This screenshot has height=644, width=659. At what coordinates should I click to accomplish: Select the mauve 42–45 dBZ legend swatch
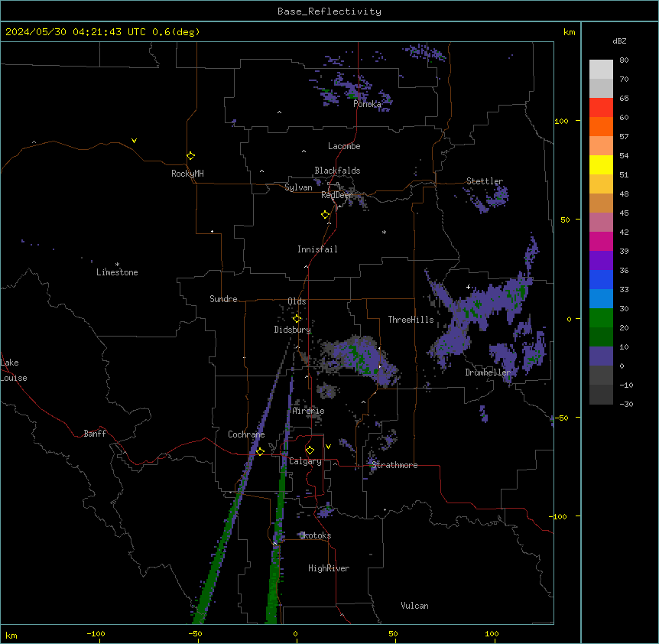coord(601,223)
